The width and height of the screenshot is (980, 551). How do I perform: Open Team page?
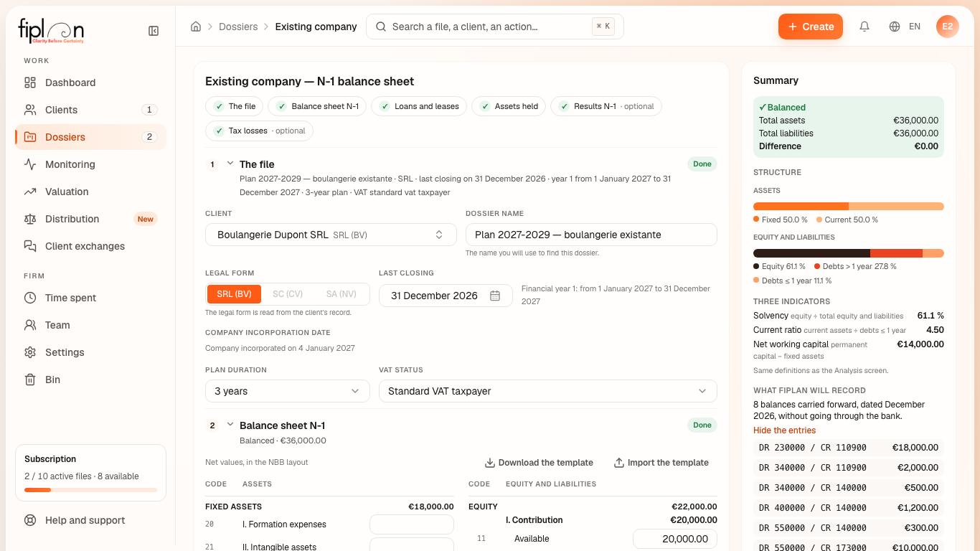(x=90, y=325)
